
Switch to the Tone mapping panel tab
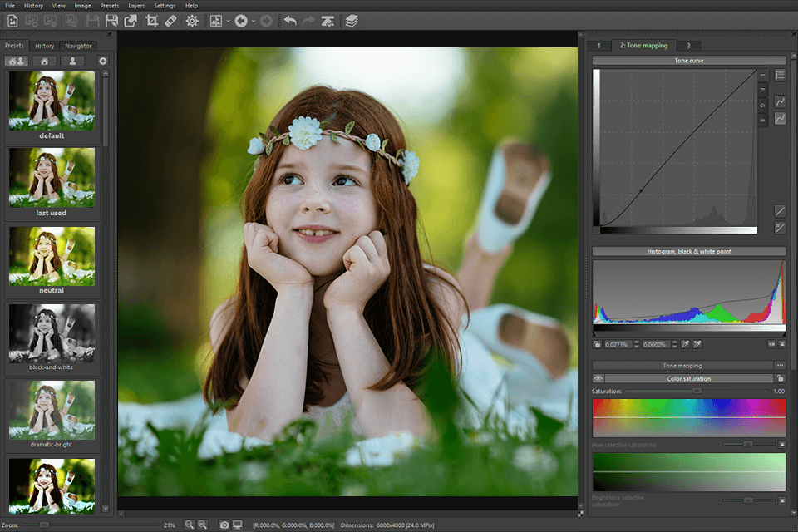click(x=644, y=46)
